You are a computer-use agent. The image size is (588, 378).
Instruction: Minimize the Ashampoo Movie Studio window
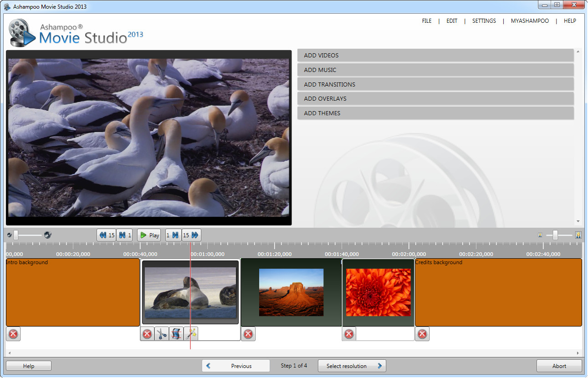(x=544, y=5)
